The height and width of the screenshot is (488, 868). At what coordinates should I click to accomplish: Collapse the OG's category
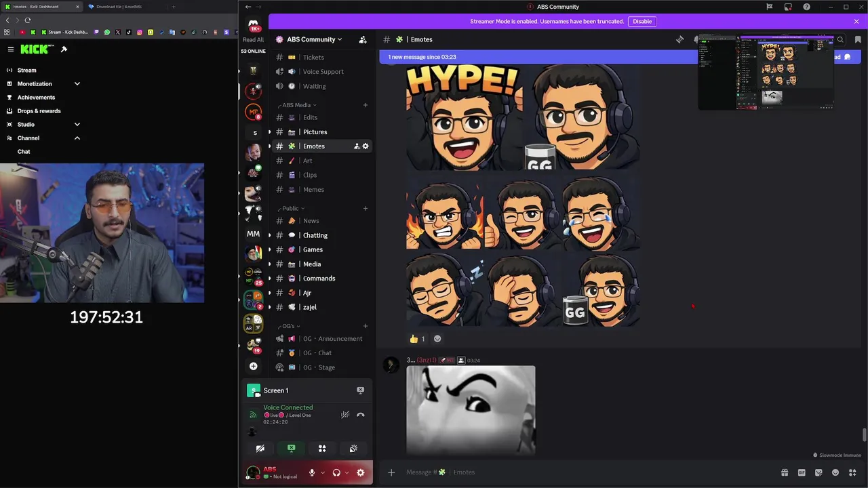[x=289, y=326]
